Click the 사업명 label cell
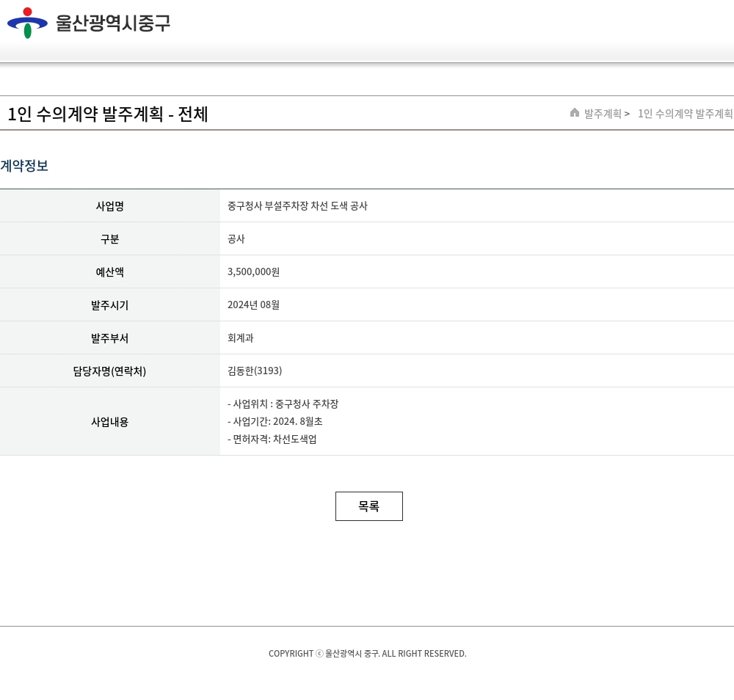 tap(110, 206)
